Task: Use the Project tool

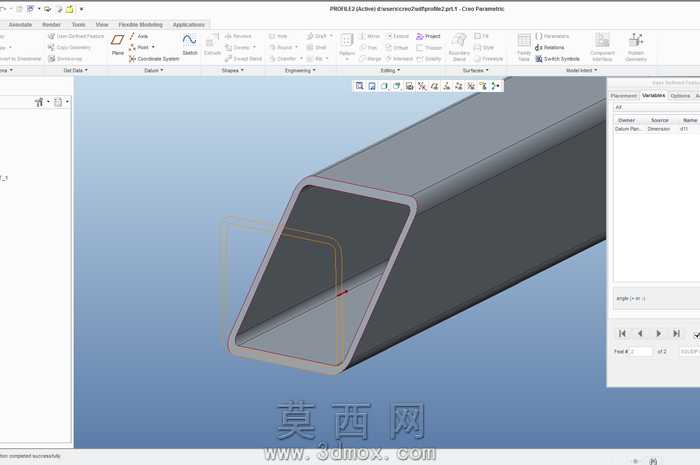Action: [x=428, y=36]
